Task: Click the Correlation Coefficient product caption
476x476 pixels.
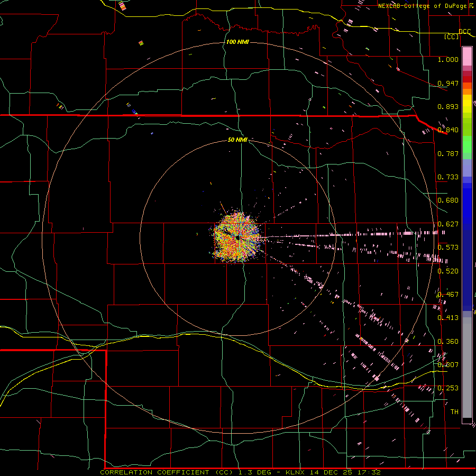Action: [240, 472]
